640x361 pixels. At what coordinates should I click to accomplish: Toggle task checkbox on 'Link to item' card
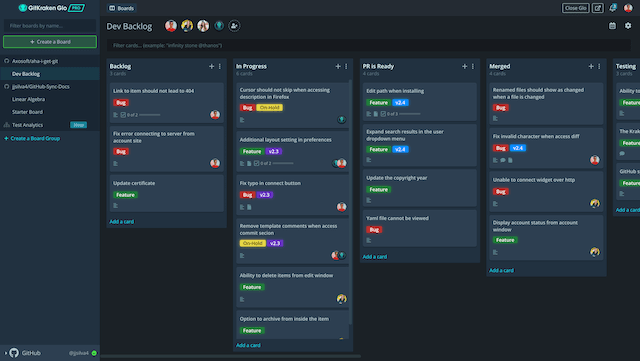[x=123, y=115]
